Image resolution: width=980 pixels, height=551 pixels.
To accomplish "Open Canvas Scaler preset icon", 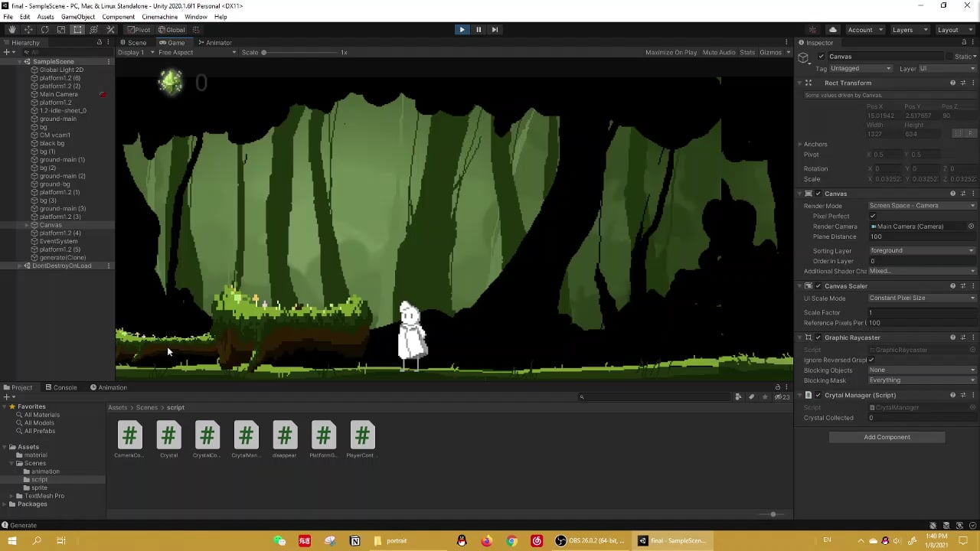I will (x=963, y=286).
